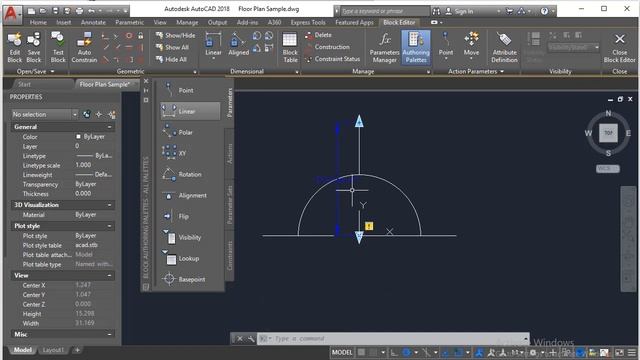Collapse the 3D Visualization section
640x360 pixels.
click(x=109, y=205)
